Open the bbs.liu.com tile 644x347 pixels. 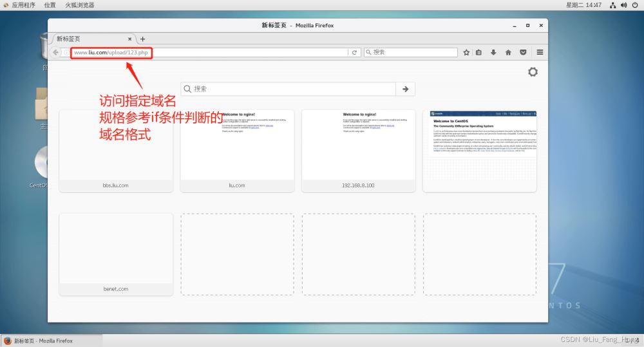[116, 151]
